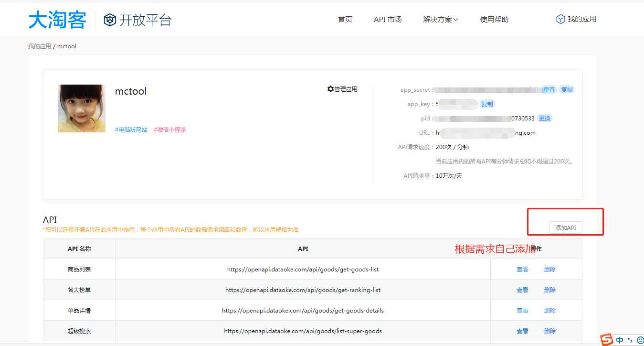Click the API 名称 column header
Image resolution: width=644 pixels, height=346 pixels.
(79, 249)
